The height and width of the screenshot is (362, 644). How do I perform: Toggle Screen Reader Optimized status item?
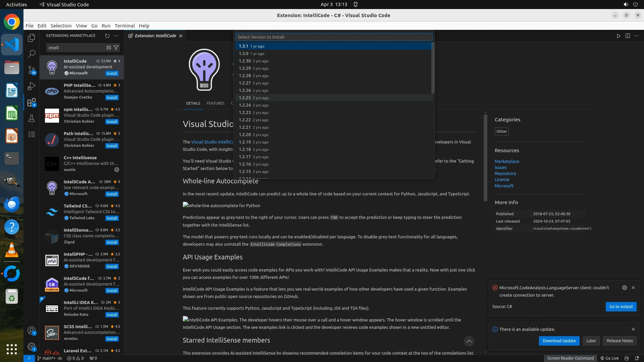(x=570, y=358)
